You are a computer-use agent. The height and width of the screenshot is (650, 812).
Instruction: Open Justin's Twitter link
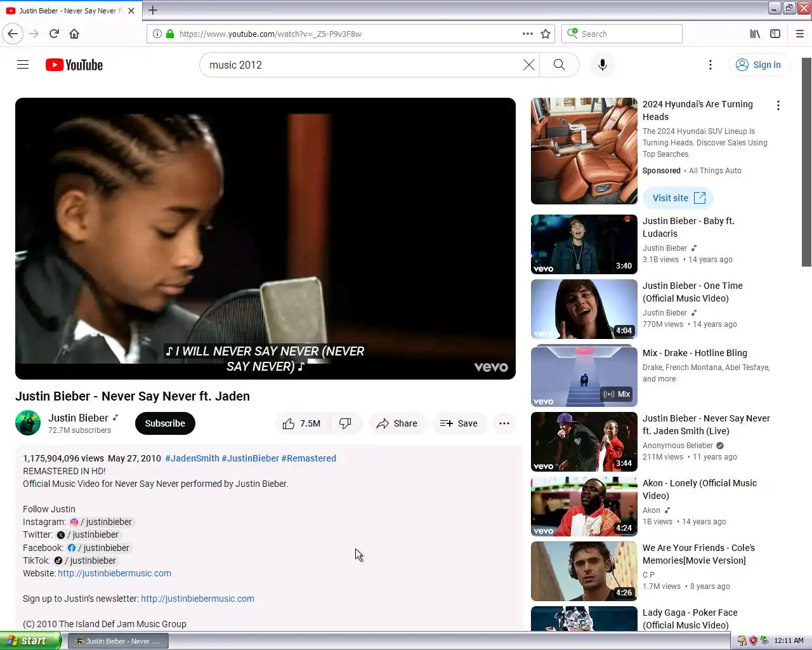tap(88, 534)
